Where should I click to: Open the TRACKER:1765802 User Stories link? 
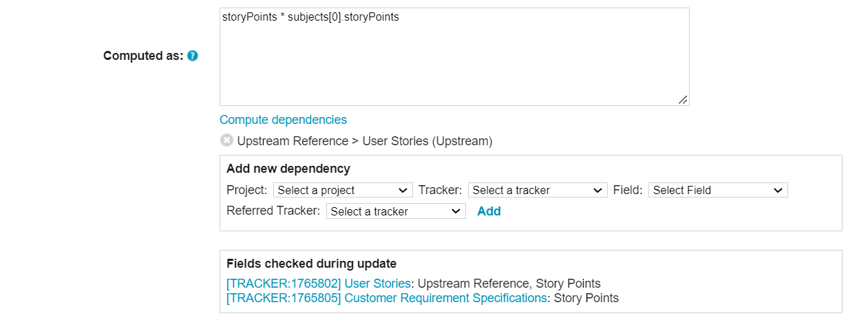click(x=318, y=284)
